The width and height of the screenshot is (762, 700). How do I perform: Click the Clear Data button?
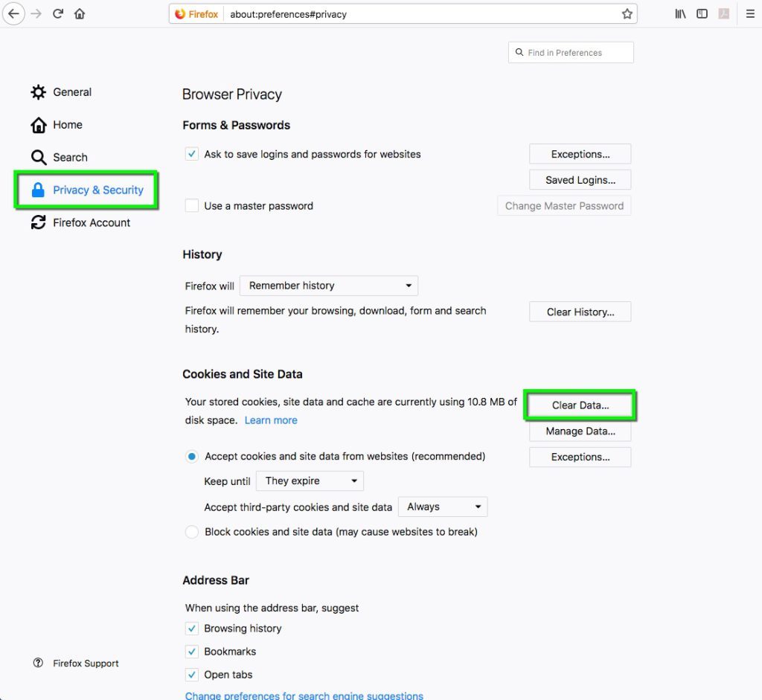point(580,405)
